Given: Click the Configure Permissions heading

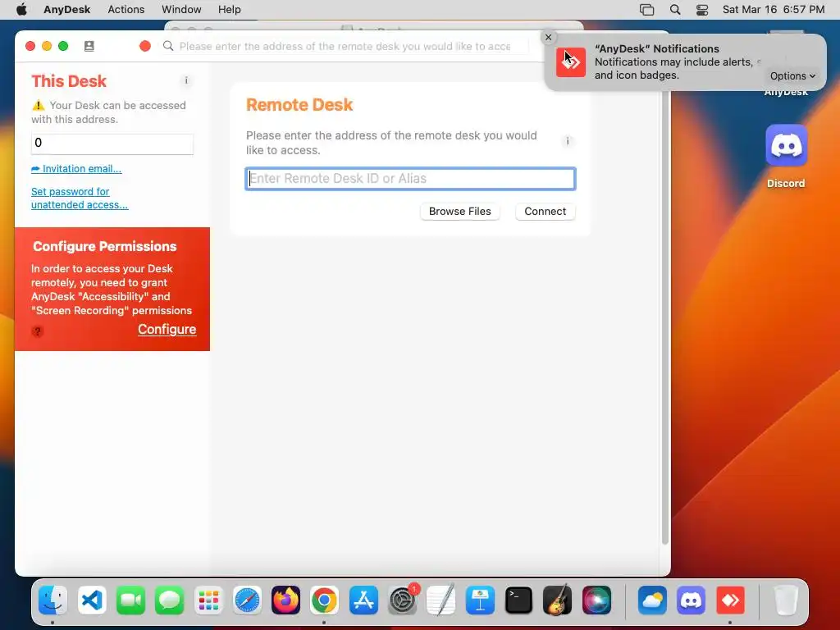Looking at the screenshot, I should tap(104, 246).
